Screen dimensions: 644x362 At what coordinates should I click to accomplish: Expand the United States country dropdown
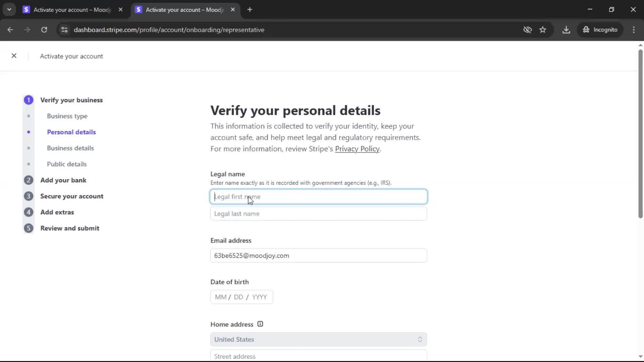point(318,340)
